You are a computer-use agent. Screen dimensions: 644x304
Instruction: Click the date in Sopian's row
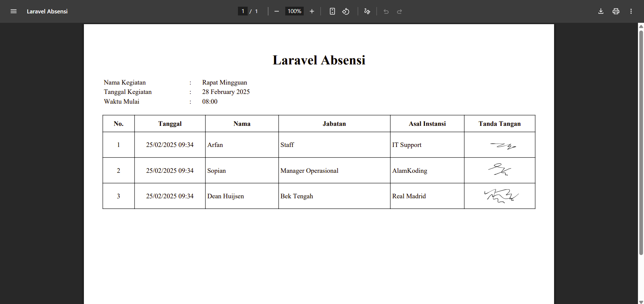click(170, 171)
